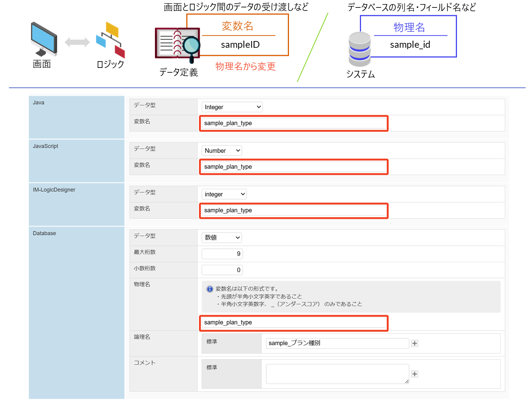Image resolution: width=532 pixels, height=401 pixels.
Task: Click the blue info icon in 物理名 note
Action: click(x=210, y=289)
